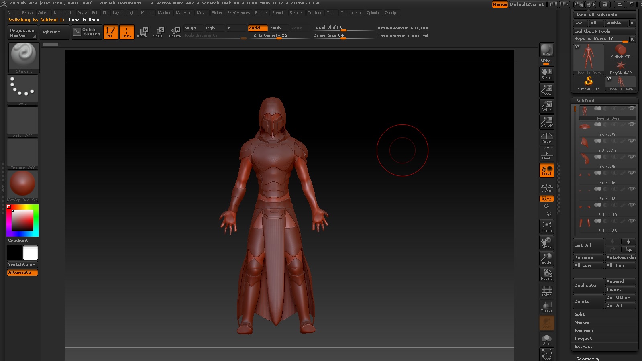Open the Zplugin menu
The image size is (644, 363).
click(373, 13)
